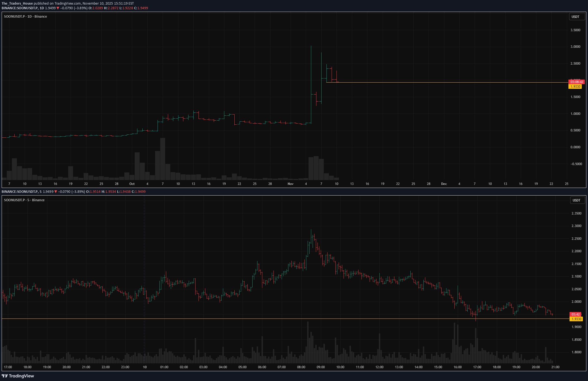
Task: Click the red 03:08:42 countdown label
Action: 576,82
